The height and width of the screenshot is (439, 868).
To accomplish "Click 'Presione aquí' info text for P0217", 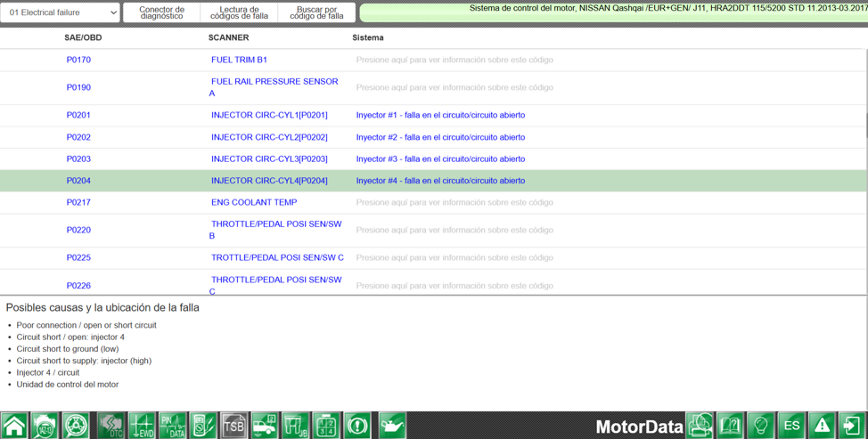I will point(454,202).
